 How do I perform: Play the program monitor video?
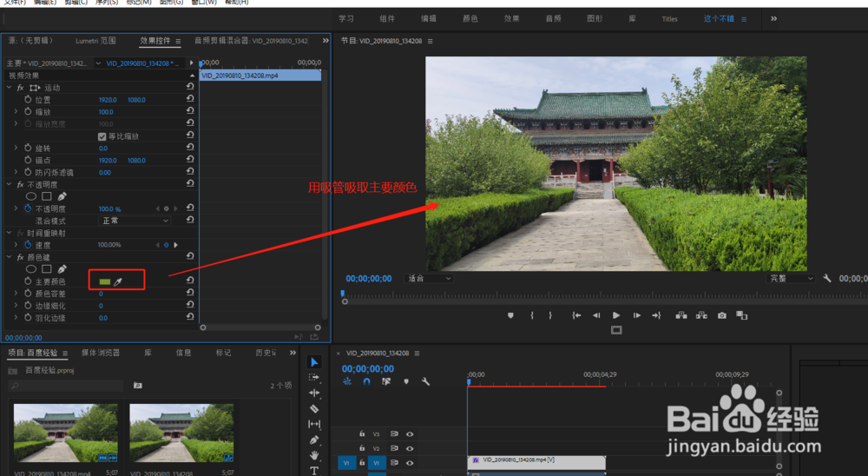pos(616,315)
